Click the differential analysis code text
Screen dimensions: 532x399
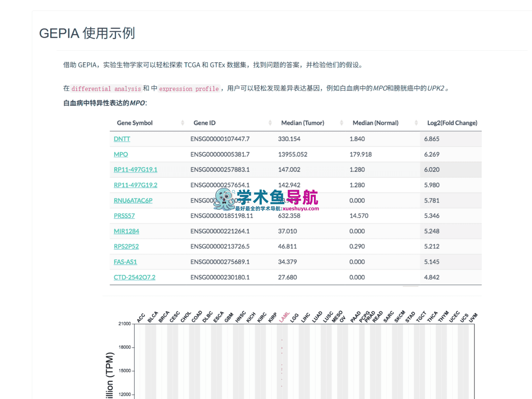click(106, 89)
